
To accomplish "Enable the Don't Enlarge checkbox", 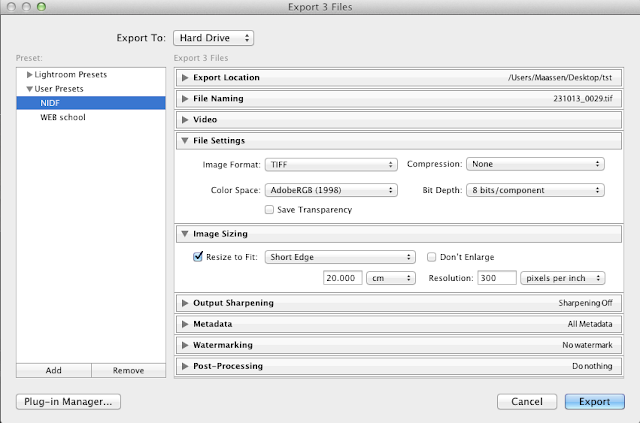I will [431, 257].
